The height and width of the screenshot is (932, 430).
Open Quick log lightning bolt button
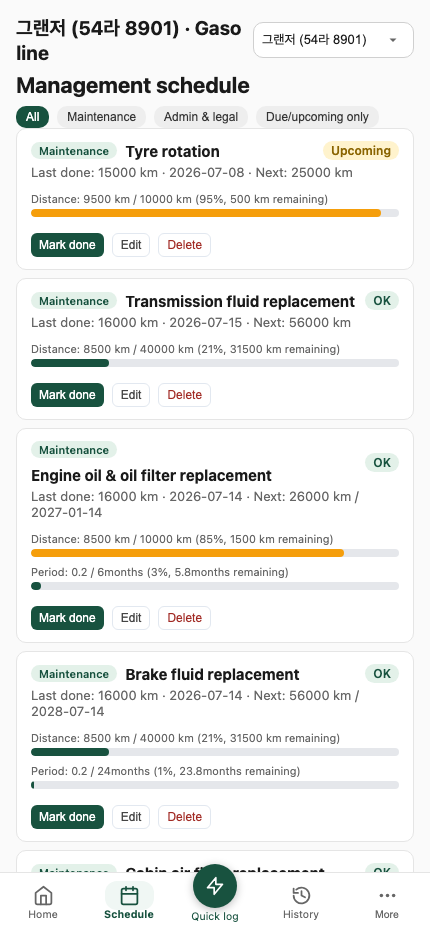click(x=215, y=886)
